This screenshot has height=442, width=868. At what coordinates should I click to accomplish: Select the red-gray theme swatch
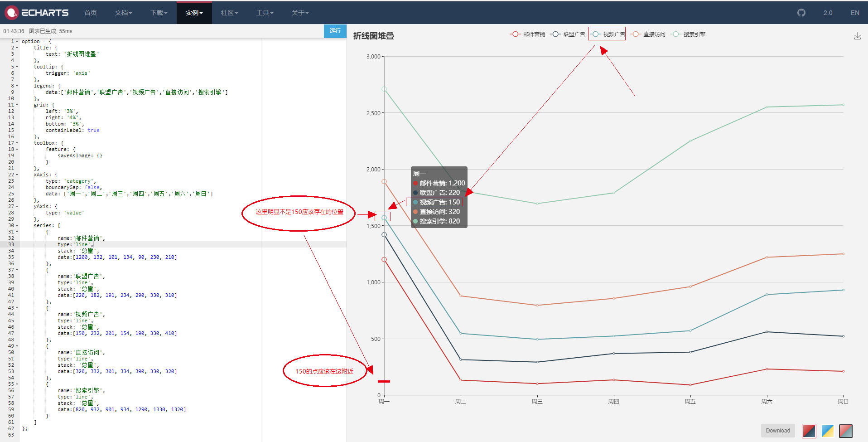pos(845,431)
